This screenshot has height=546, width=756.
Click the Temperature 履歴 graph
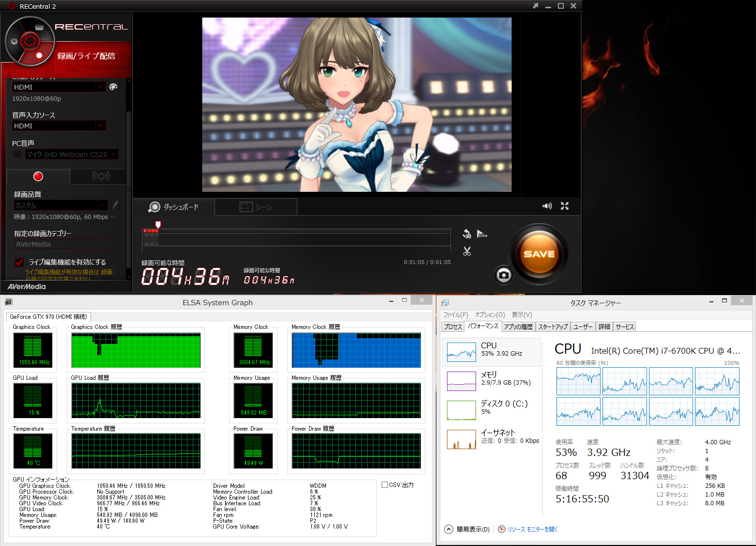tap(136, 451)
